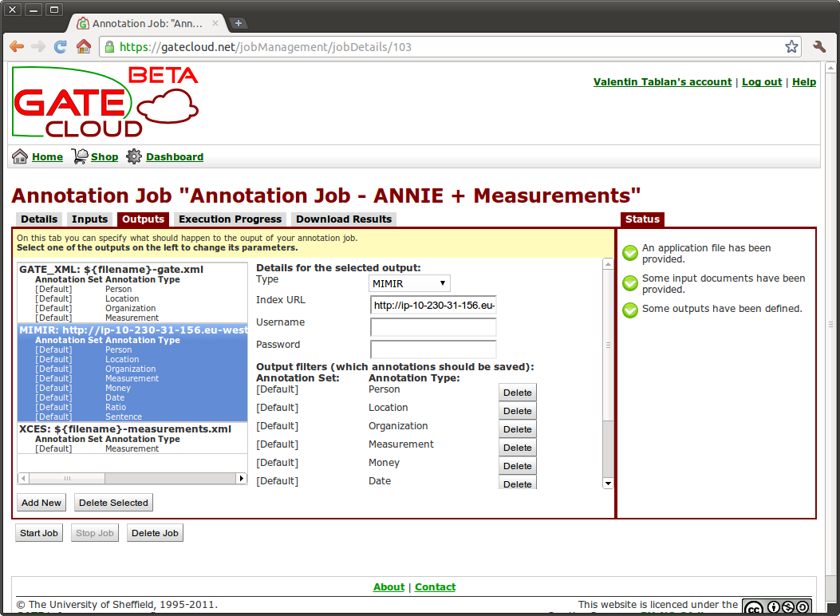Open the About link in footer
The image size is (840, 616).
pyautogui.click(x=389, y=587)
